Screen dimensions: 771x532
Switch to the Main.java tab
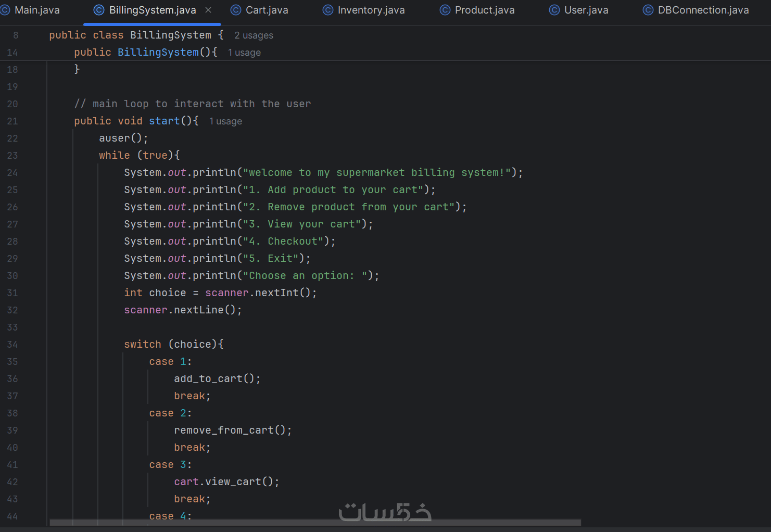pos(30,10)
